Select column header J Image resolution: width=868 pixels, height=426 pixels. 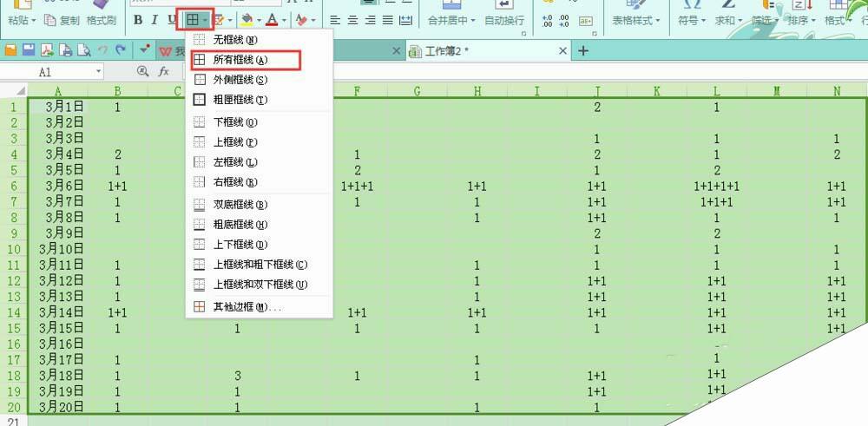tap(597, 91)
